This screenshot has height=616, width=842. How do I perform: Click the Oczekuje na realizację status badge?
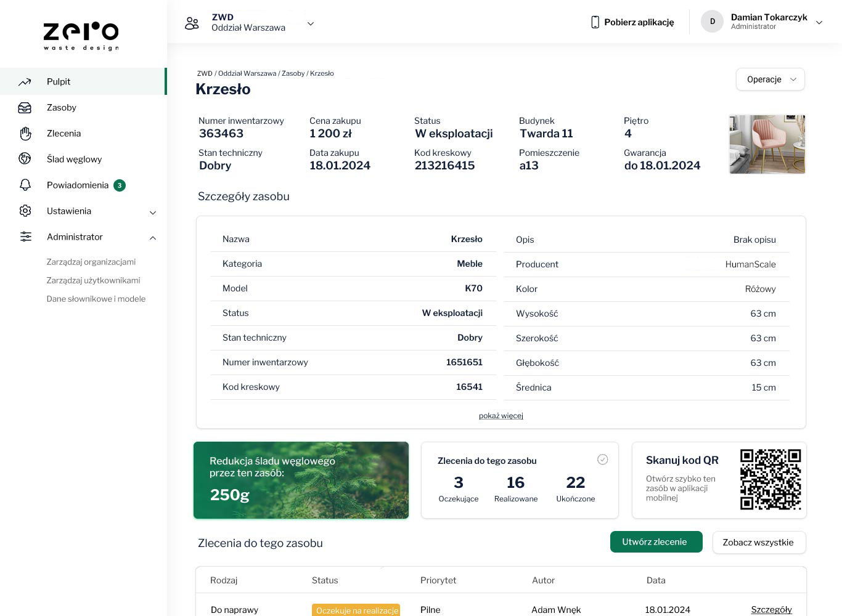356,610
